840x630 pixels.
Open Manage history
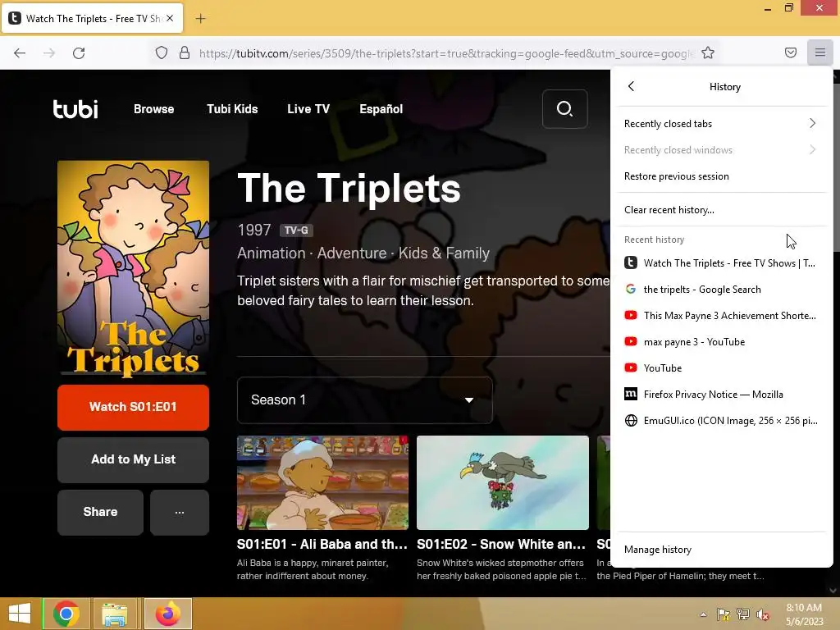tap(721, 550)
